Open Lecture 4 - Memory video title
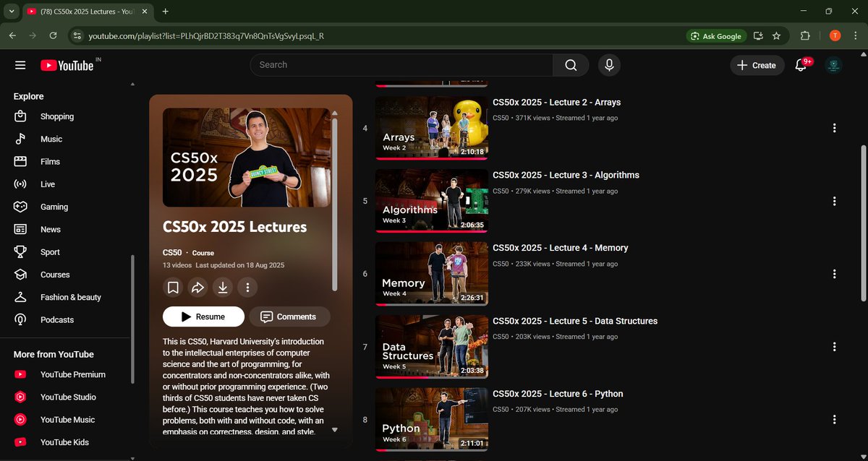This screenshot has height=461, width=868. (x=560, y=248)
